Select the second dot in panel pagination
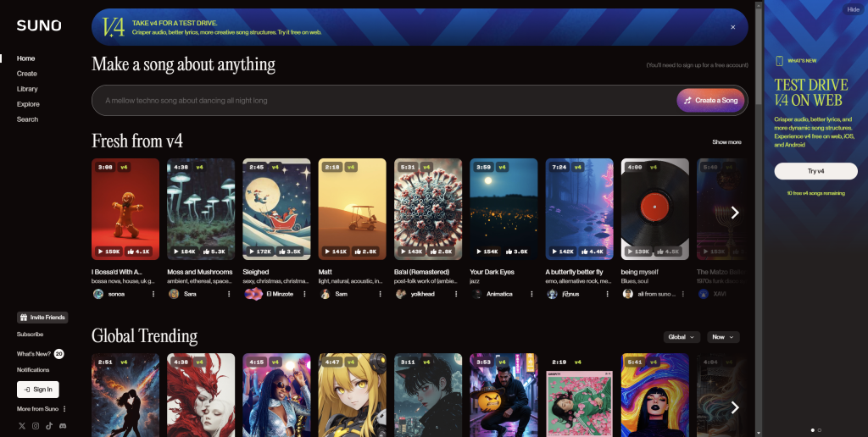 click(820, 430)
